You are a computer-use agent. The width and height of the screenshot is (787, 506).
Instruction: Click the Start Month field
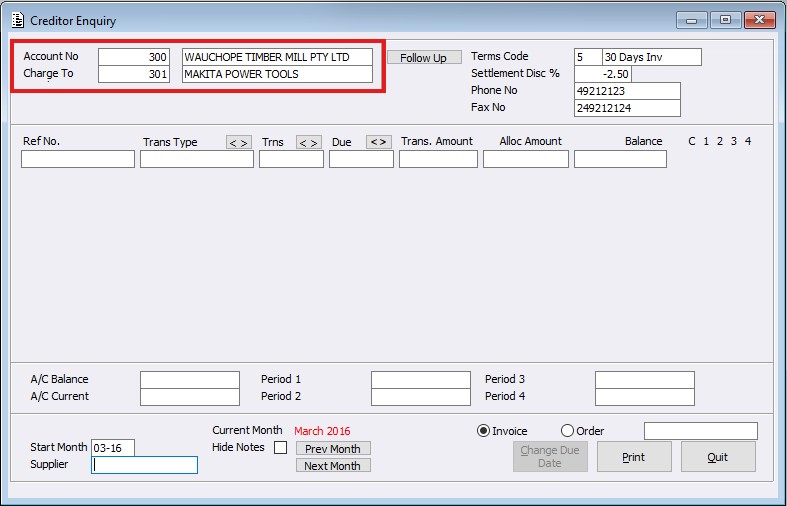click(112, 448)
